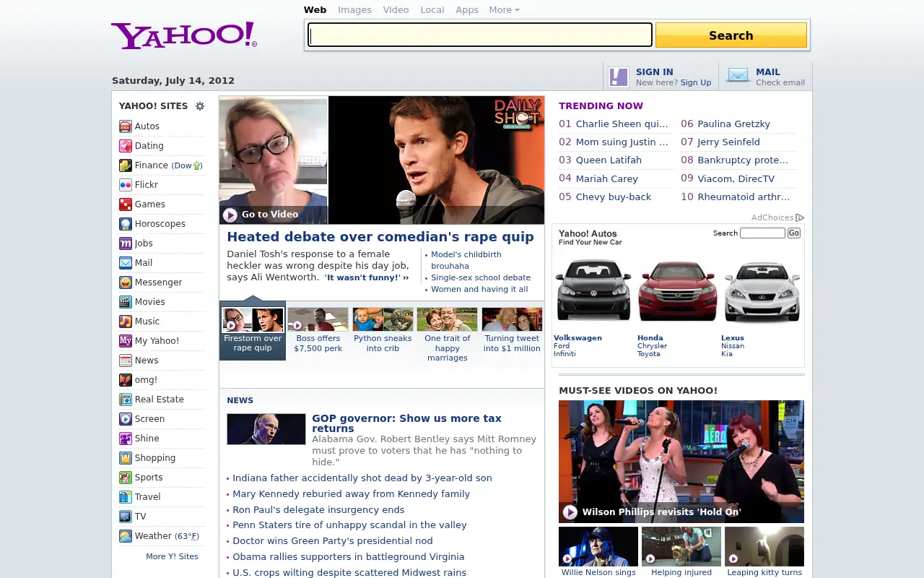
Task: Click the Mail envelope icon in header
Action: tap(738, 75)
